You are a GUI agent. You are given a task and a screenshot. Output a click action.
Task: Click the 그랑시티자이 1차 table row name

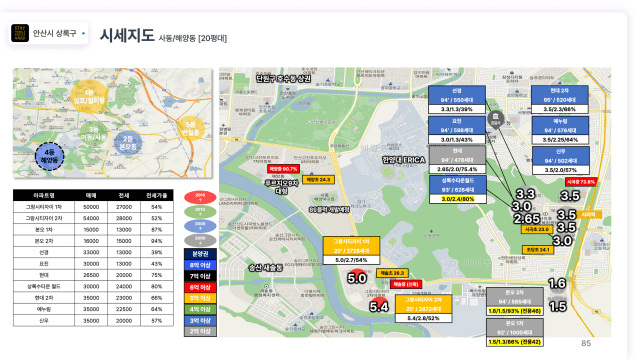coord(44,207)
